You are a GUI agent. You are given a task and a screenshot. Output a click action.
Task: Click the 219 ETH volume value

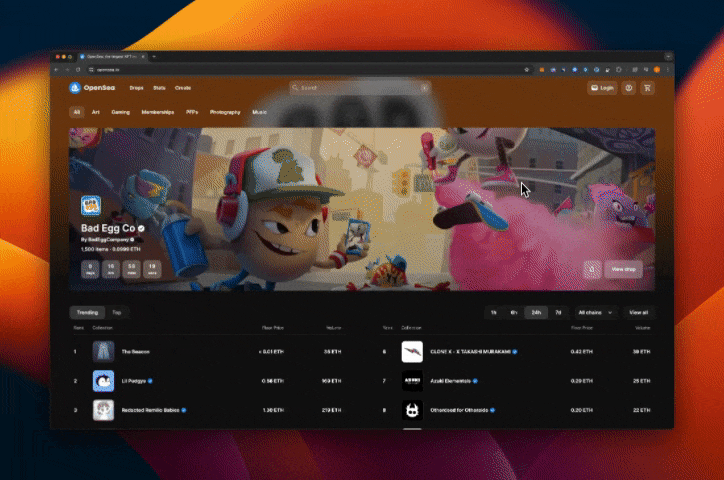pyautogui.click(x=331, y=410)
